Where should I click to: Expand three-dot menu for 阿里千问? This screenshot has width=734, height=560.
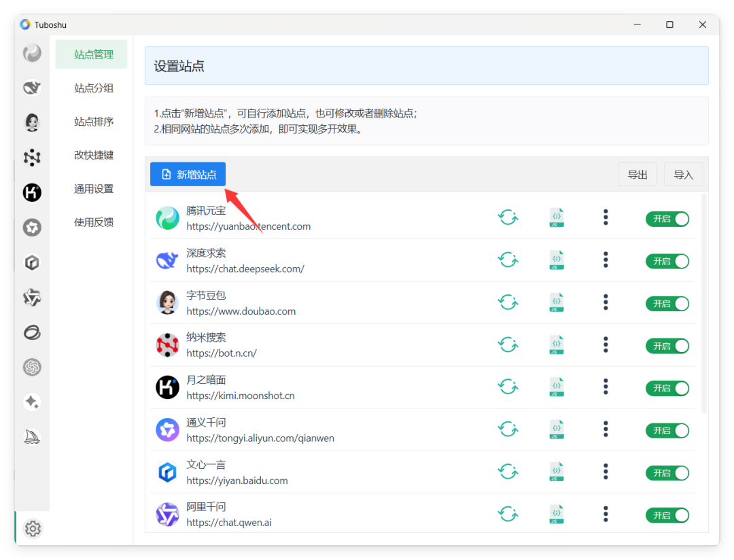point(606,514)
